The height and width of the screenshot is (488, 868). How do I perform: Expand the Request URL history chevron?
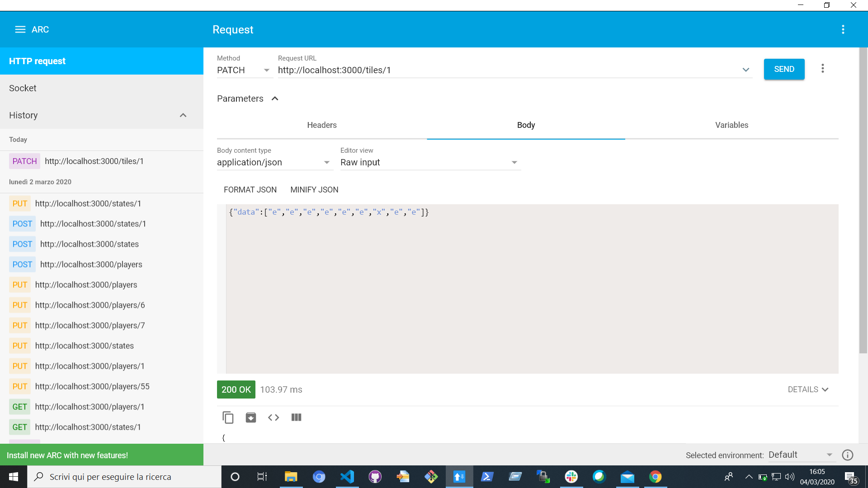pos(746,70)
